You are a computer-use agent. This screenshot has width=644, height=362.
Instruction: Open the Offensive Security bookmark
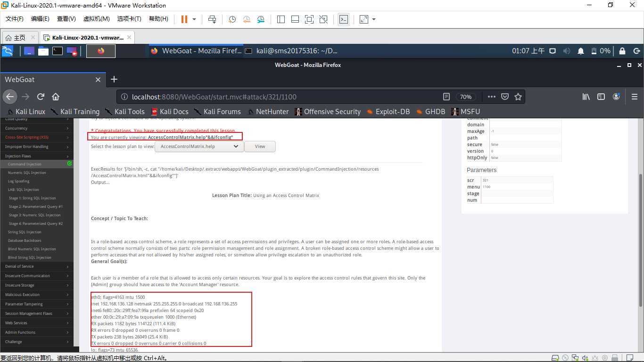327,112
